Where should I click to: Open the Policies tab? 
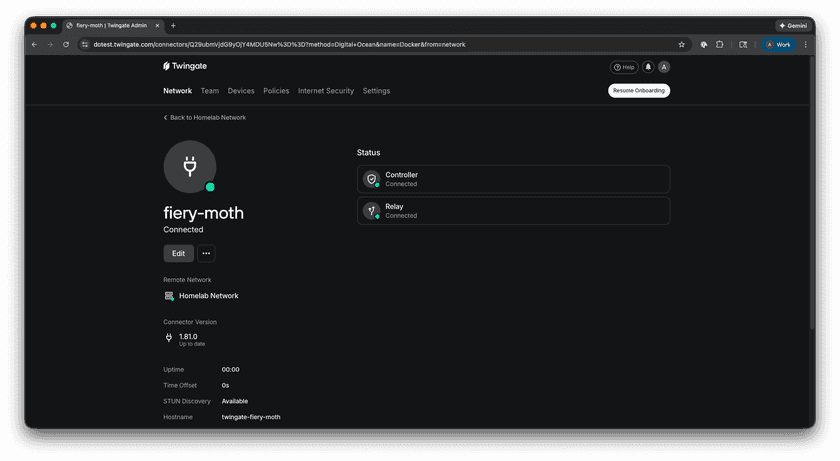pyautogui.click(x=276, y=91)
